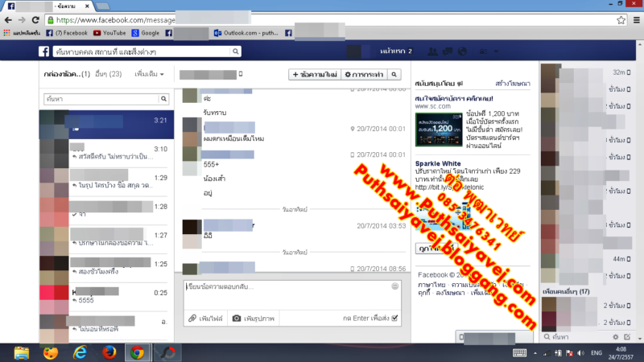This screenshot has width=644, height=362.
Task: Toggle the press Enter to send checkbox
Action: point(394,318)
